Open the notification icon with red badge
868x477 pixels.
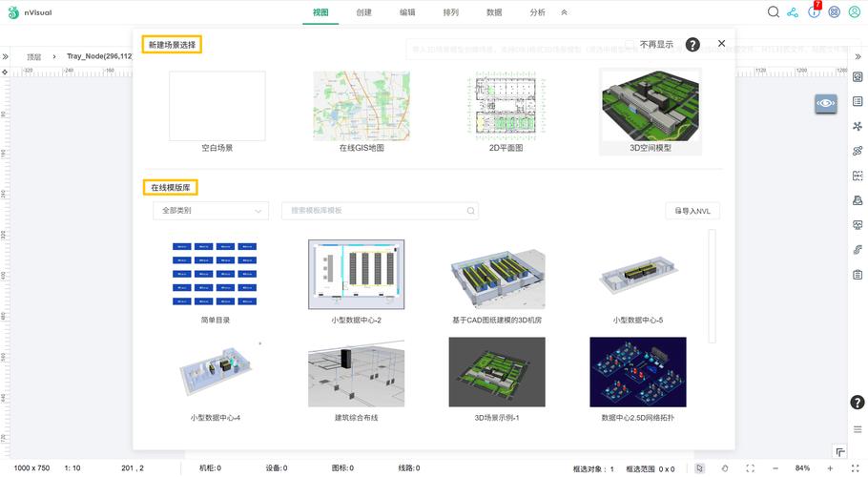(815, 10)
